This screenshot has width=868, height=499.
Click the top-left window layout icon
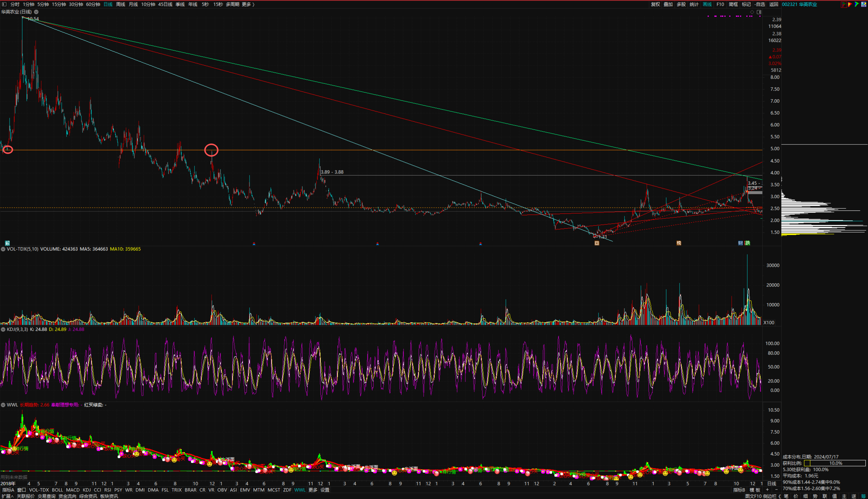(4, 4)
